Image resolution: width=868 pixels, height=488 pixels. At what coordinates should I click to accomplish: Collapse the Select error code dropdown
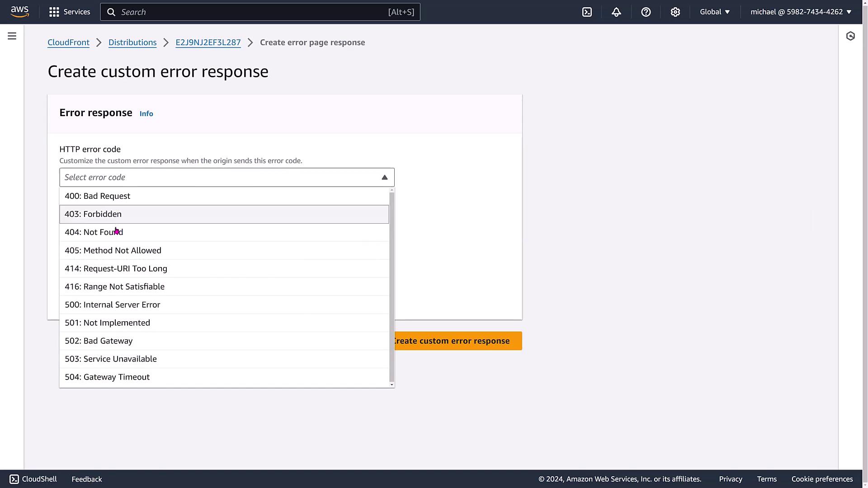point(384,178)
